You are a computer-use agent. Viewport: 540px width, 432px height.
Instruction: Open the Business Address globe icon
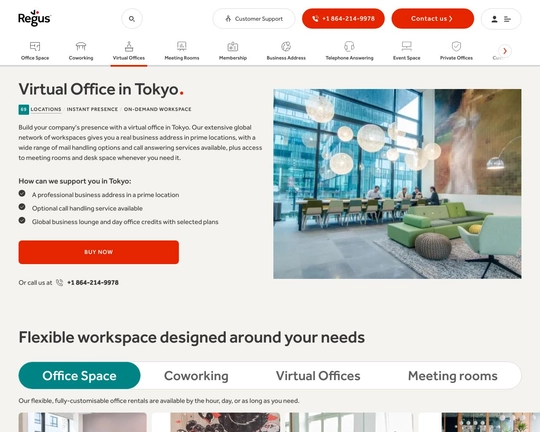pos(286,46)
